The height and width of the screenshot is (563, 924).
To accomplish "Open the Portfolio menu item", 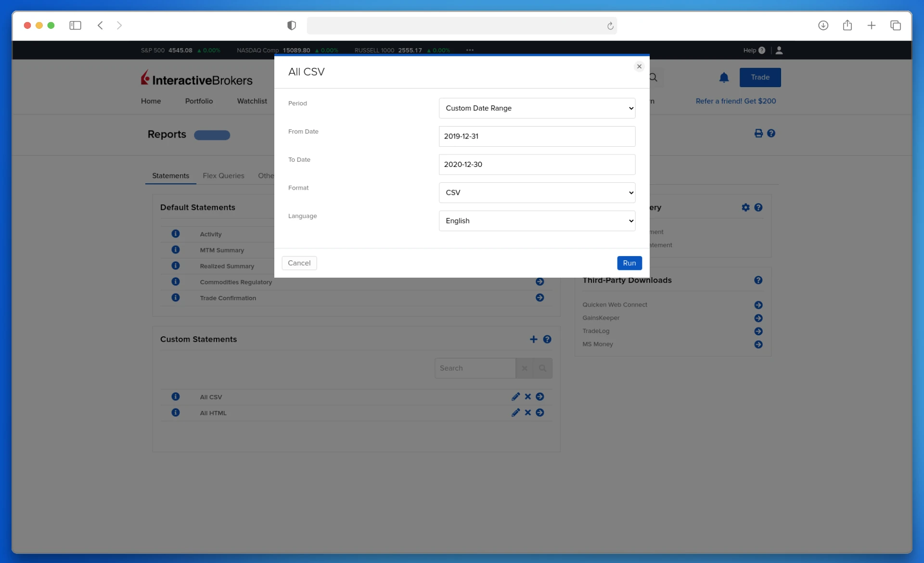I will pos(199,101).
